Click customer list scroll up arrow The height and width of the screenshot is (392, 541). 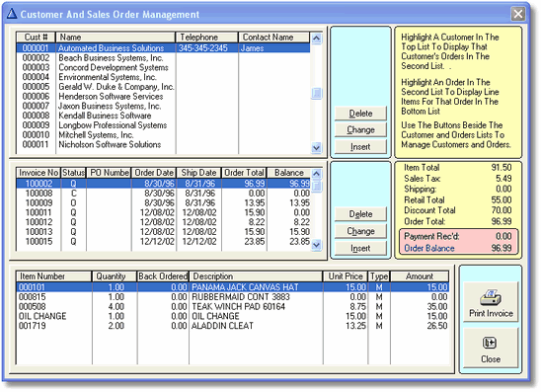click(x=316, y=38)
